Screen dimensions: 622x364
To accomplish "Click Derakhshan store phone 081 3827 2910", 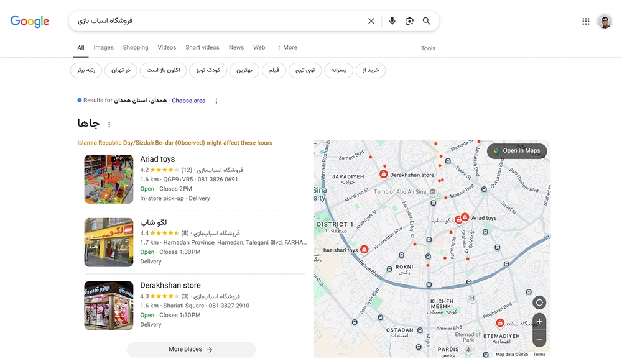I will [x=230, y=306].
